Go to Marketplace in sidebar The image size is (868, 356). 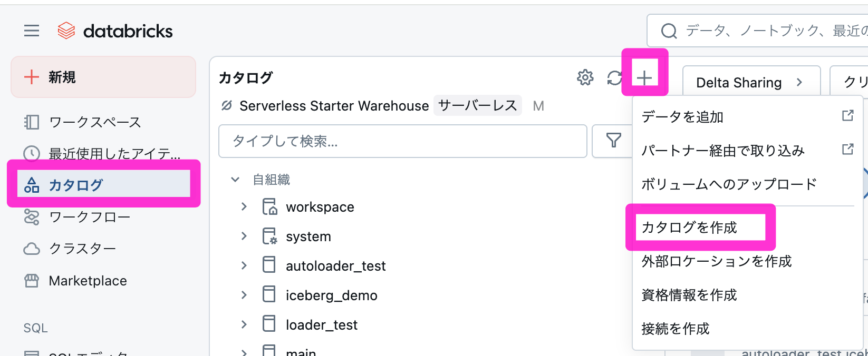88,281
